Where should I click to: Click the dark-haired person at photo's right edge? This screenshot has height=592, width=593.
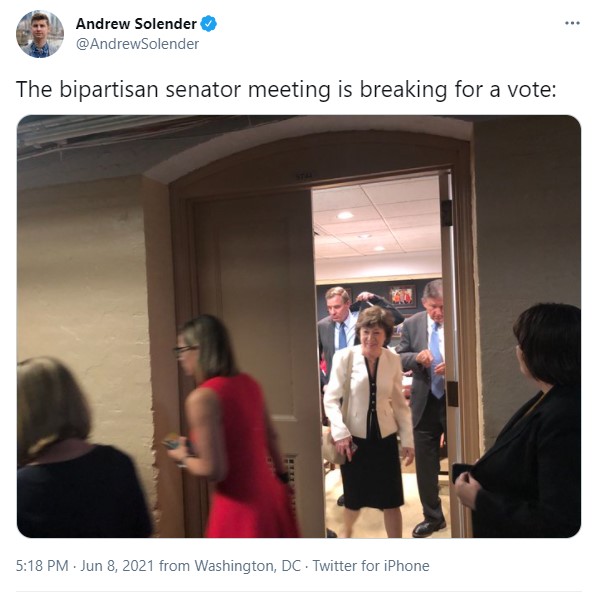pyautogui.click(x=522, y=420)
